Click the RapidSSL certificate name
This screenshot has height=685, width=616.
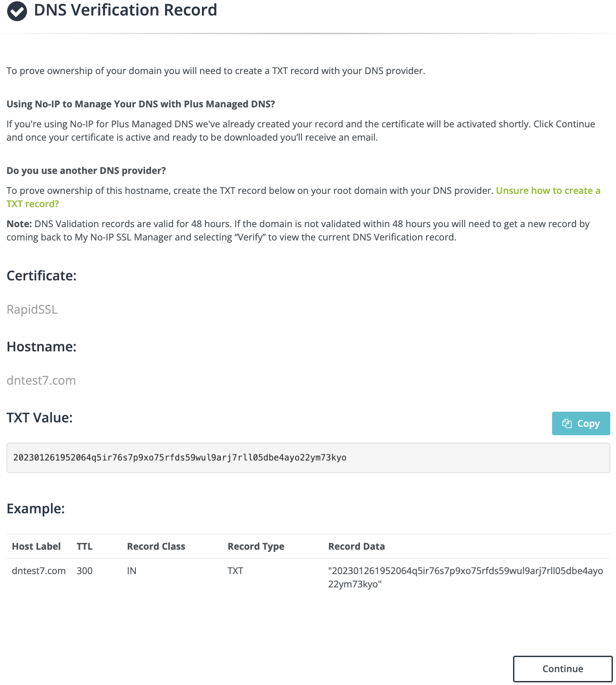(32, 309)
